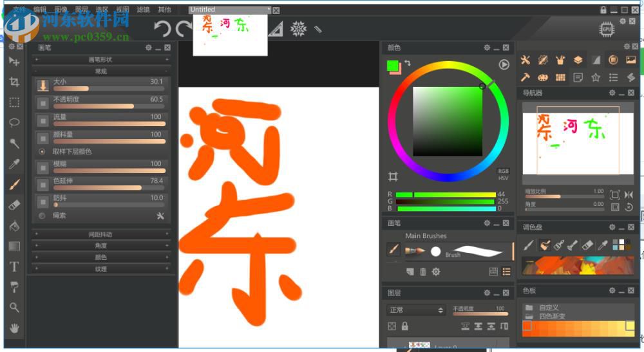
Task: Select the crop tool
Action: [x=14, y=82]
